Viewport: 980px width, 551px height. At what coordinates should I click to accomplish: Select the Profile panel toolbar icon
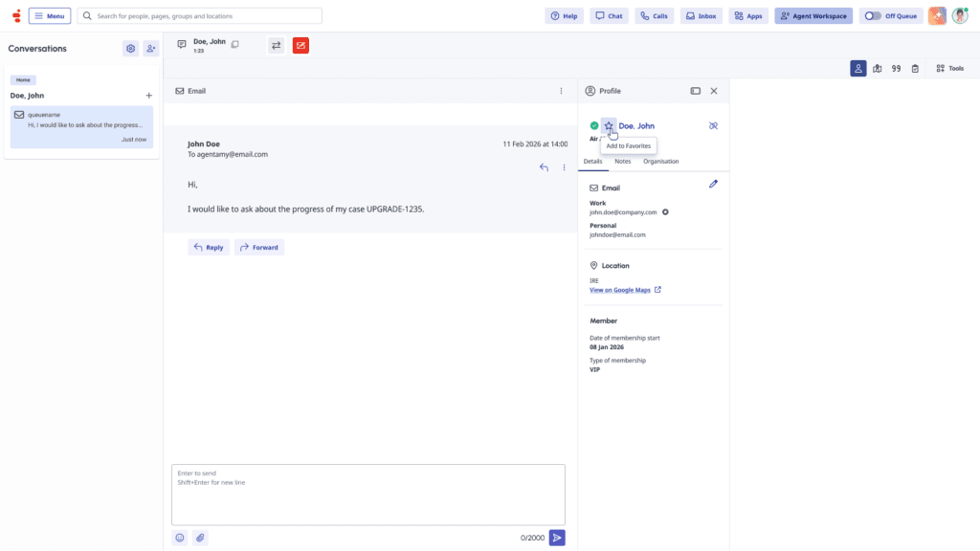(x=858, y=68)
